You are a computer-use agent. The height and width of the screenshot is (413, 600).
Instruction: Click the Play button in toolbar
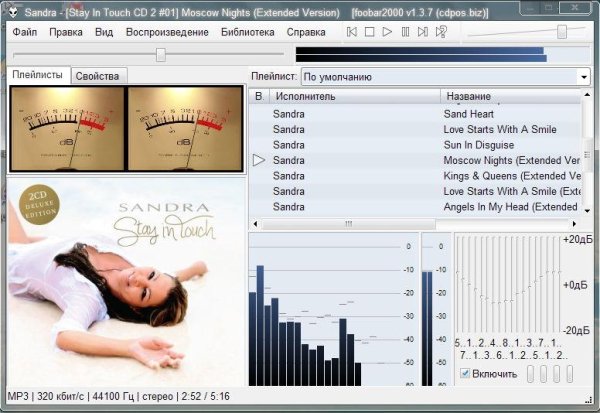(x=387, y=32)
